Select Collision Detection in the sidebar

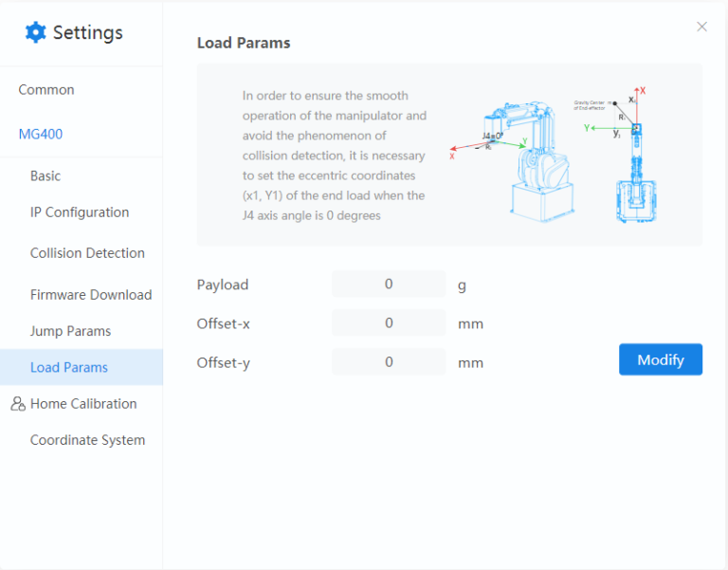[87, 253]
